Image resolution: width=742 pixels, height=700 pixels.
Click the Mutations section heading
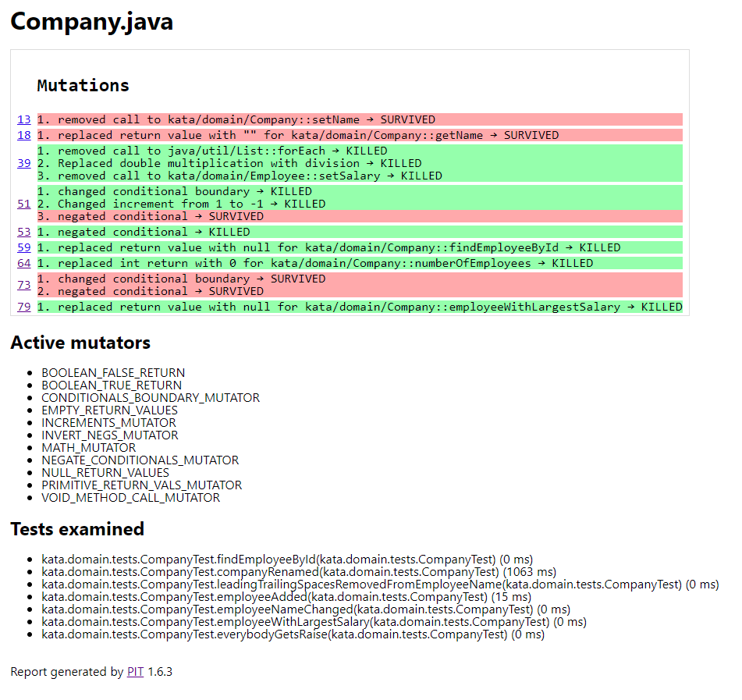coord(83,86)
